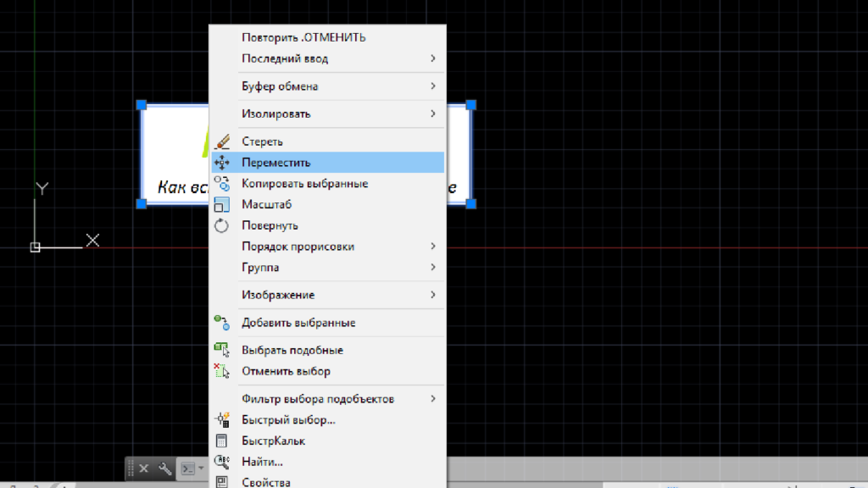The width and height of the screenshot is (868, 488).
Task: Open the QuickCalc (БыстрКальк) calculator icon
Action: pyautogui.click(x=222, y=441)
